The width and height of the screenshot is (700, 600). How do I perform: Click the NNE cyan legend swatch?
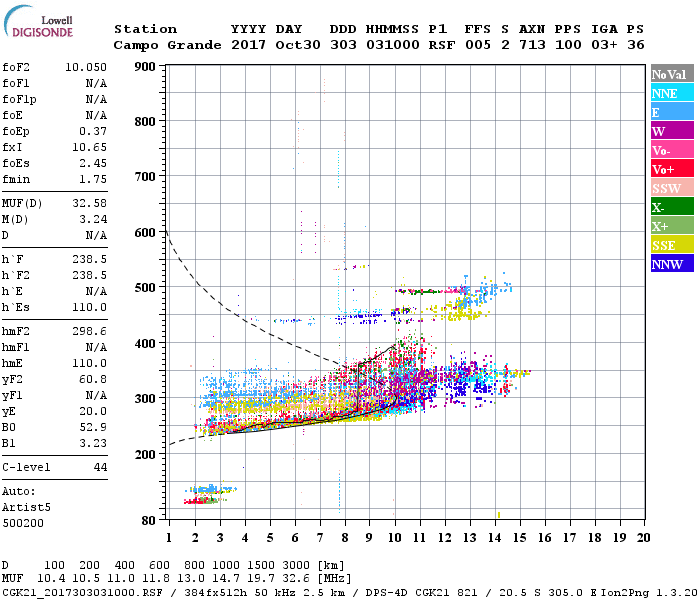point(671,93)
